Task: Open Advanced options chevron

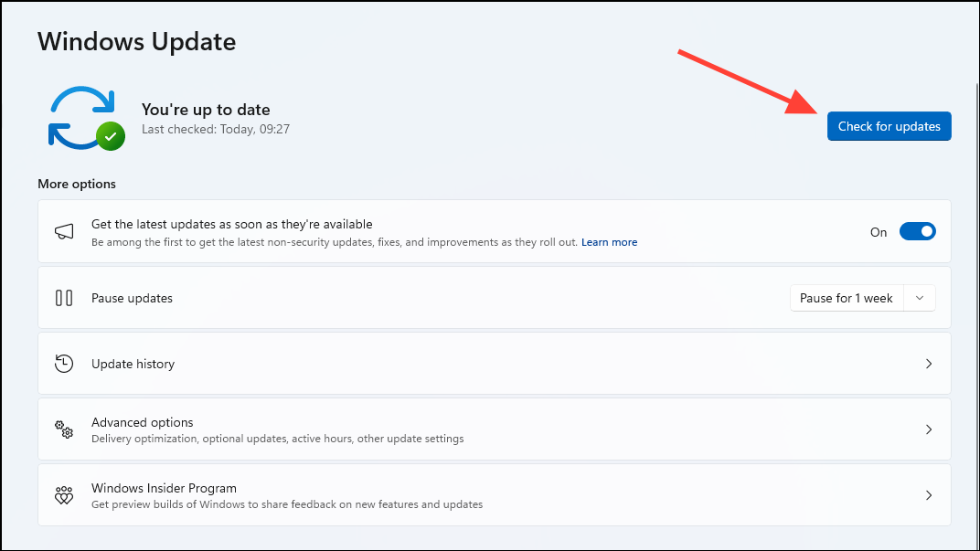Action: [929, 429]
